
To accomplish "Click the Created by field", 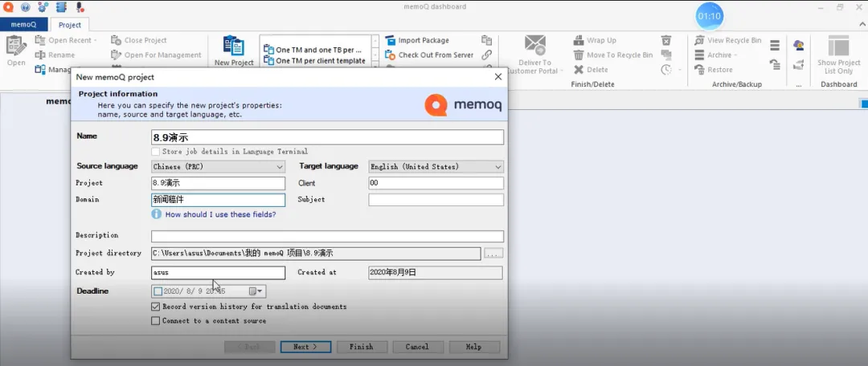I will click(x=218, y=273).
